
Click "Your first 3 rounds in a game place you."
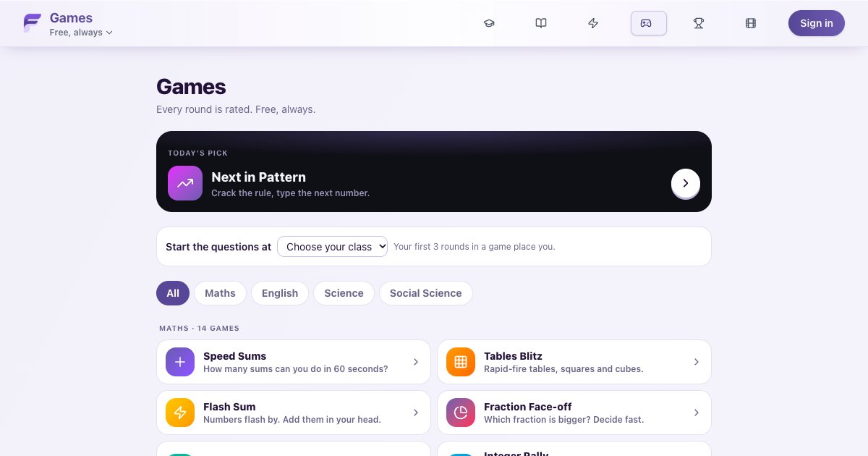(x=475, y=247)
